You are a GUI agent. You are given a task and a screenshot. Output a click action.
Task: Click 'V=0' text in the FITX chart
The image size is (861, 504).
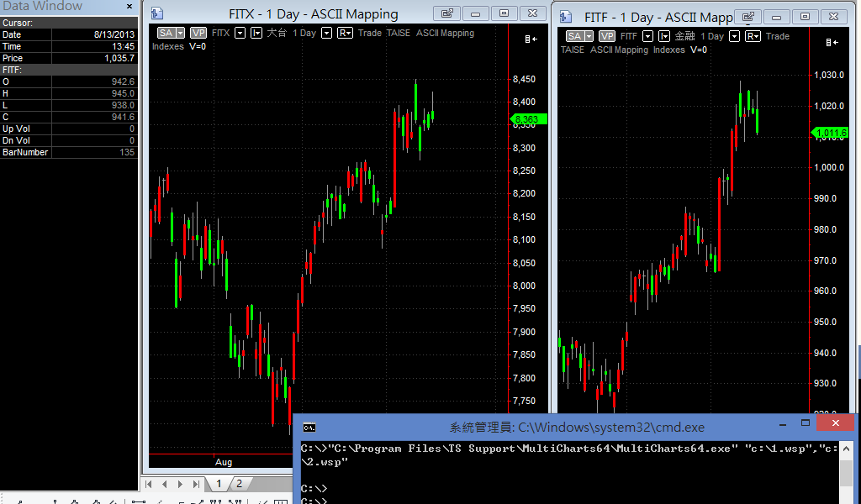198,46
